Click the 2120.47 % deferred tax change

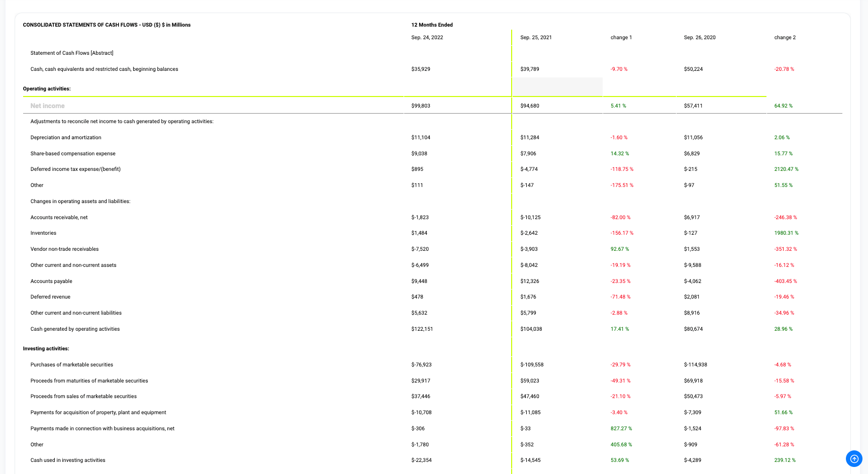tap(786, 169)
